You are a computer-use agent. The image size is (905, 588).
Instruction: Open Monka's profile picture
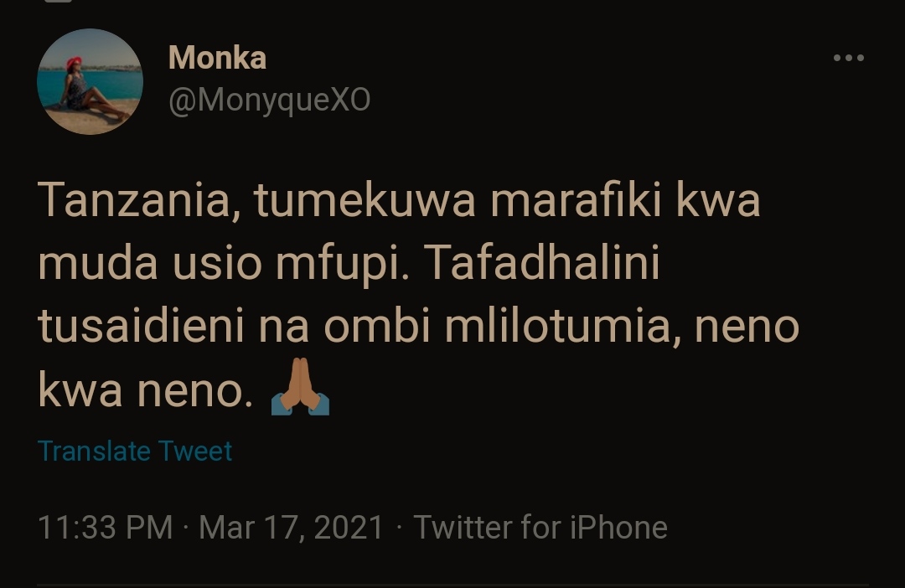tap(90, 82)
